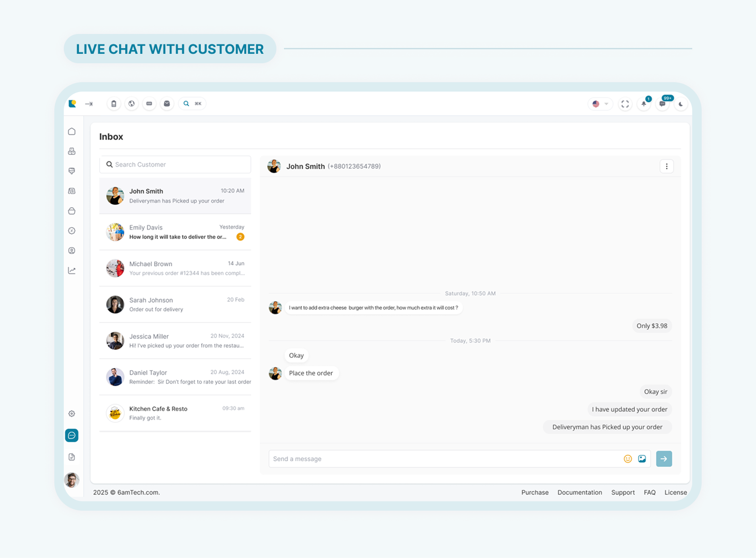Open the analytics chart icon in sidebar
This screenshot has width=756, height=558.
[72, 271]
